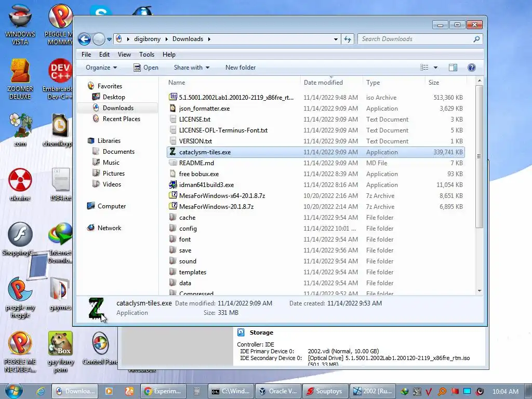Refresh the Downloads folder view
Image resolution: width=532 pixels, height=399 pixels.
(348, 39)
